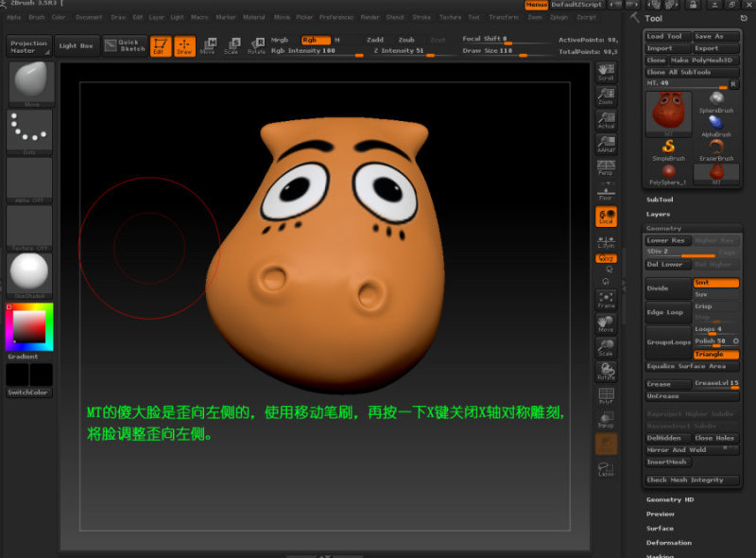756x558 pixels.
Task: Expand the Deformation section
Action: (669, 543)
